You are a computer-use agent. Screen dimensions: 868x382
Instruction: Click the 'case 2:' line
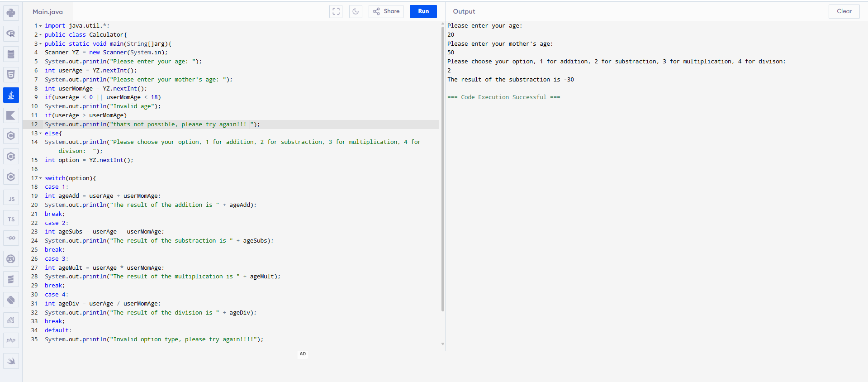click(56, 223)
